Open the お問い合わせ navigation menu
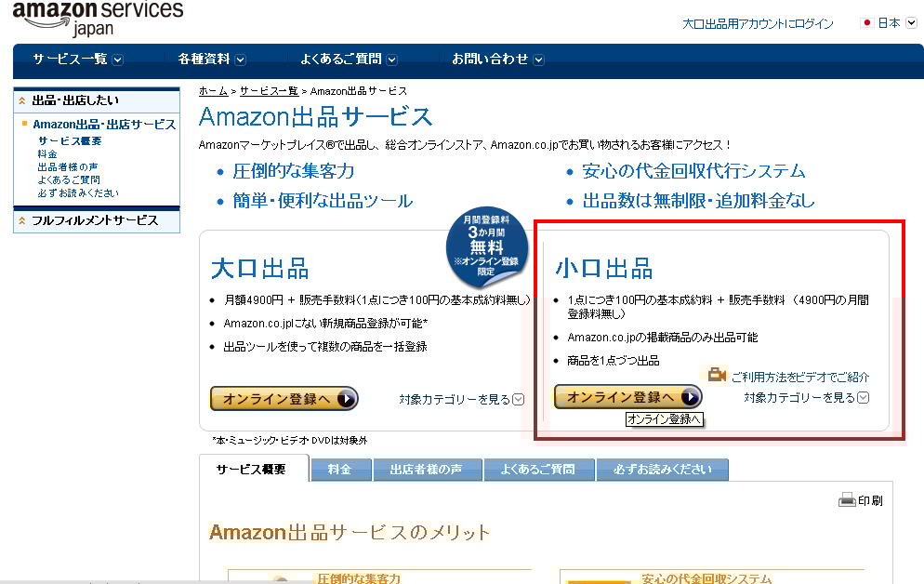Viewport: 924px width, 584px height. [x=498, y=59]
